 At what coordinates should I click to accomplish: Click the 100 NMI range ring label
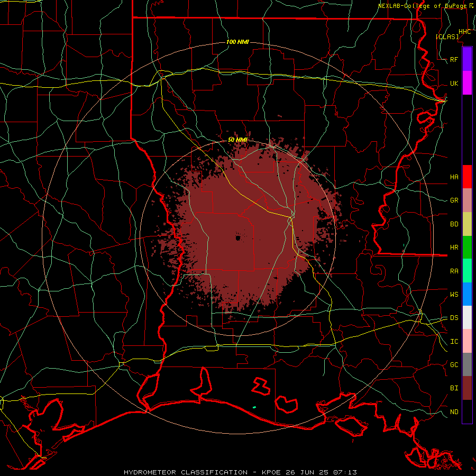pyautogui.click(x=237, y=42)
